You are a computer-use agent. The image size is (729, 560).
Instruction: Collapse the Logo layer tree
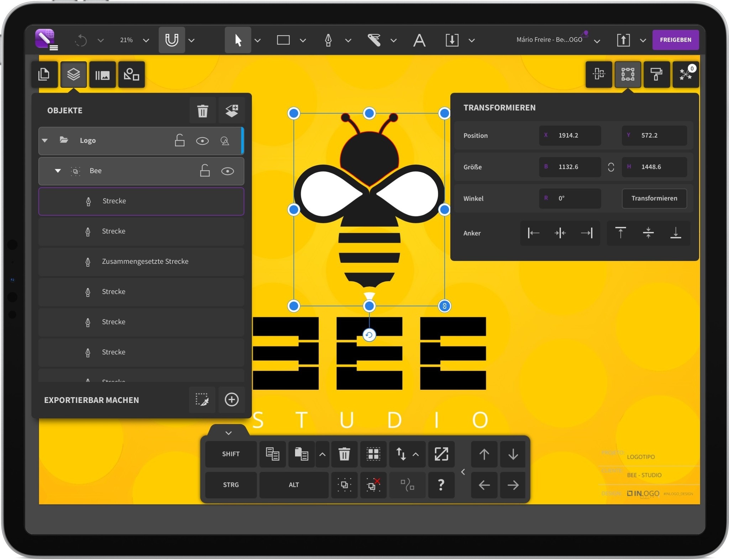[45, 140]
